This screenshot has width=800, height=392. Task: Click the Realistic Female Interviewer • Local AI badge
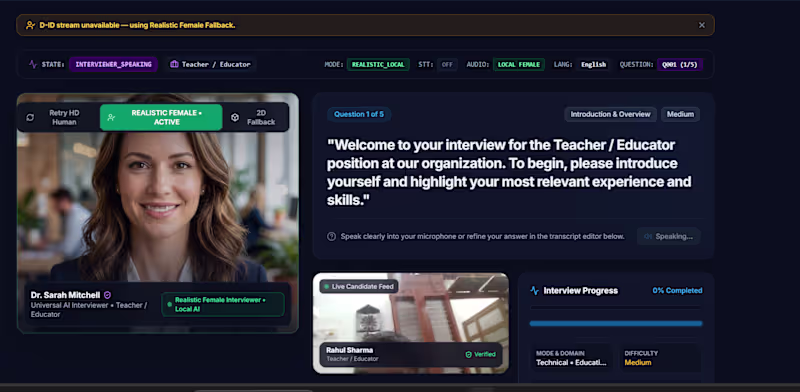pyautogui.click(x=223, y=304)
